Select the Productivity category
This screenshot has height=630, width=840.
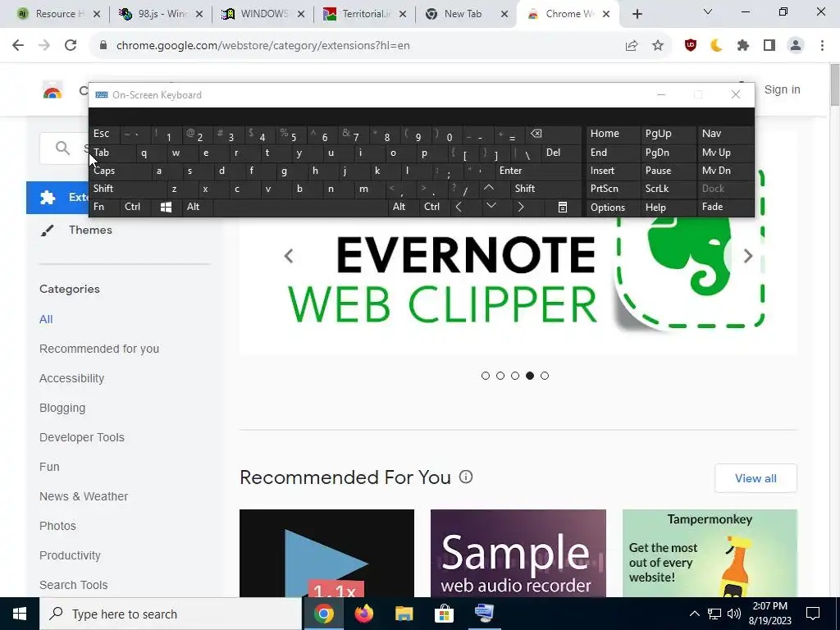tap(71, 555)
